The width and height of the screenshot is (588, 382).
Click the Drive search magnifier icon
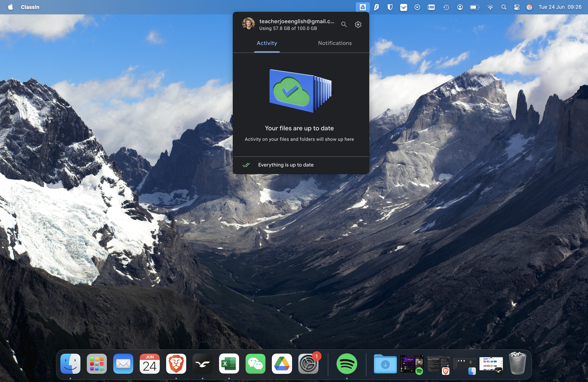click(x=344, y=25)
